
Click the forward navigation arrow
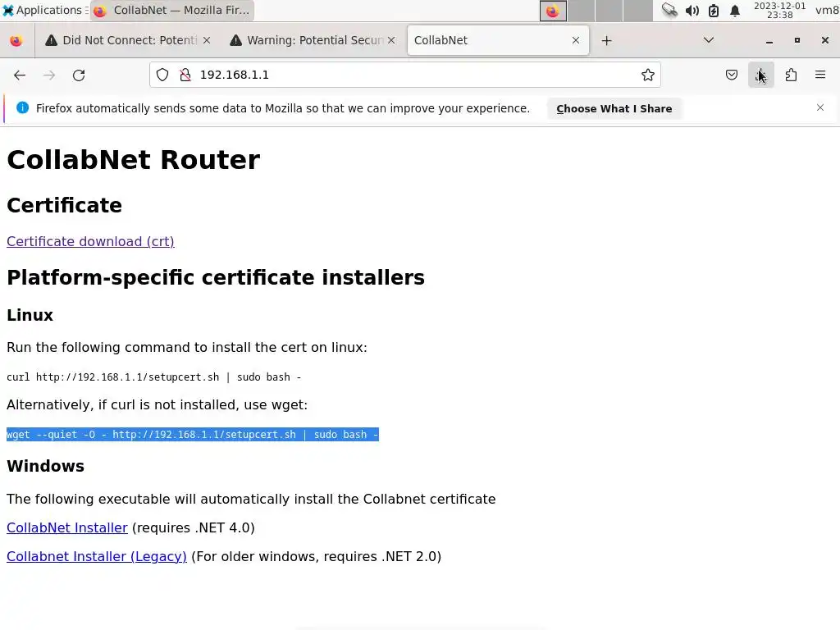49,75
